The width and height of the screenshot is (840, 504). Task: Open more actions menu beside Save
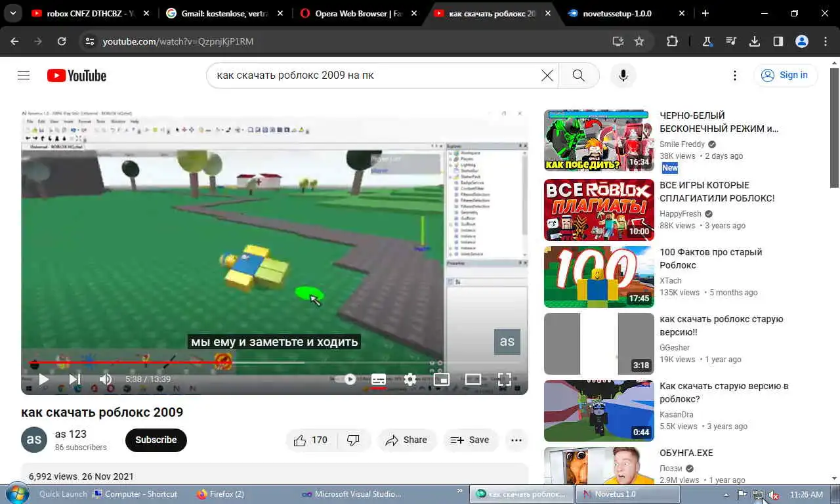click(x=516, y=440)
